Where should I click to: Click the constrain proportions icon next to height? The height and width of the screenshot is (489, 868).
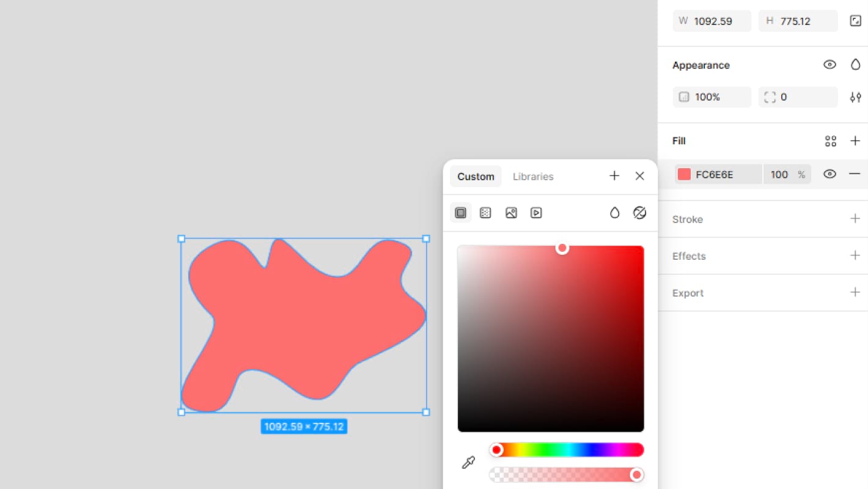pyautogui.click(x=855, y=21)
